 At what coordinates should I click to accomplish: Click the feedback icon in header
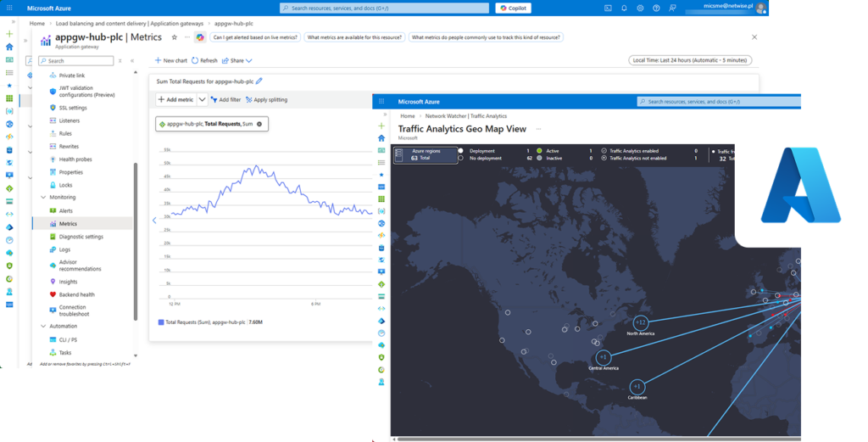point(671,8)
